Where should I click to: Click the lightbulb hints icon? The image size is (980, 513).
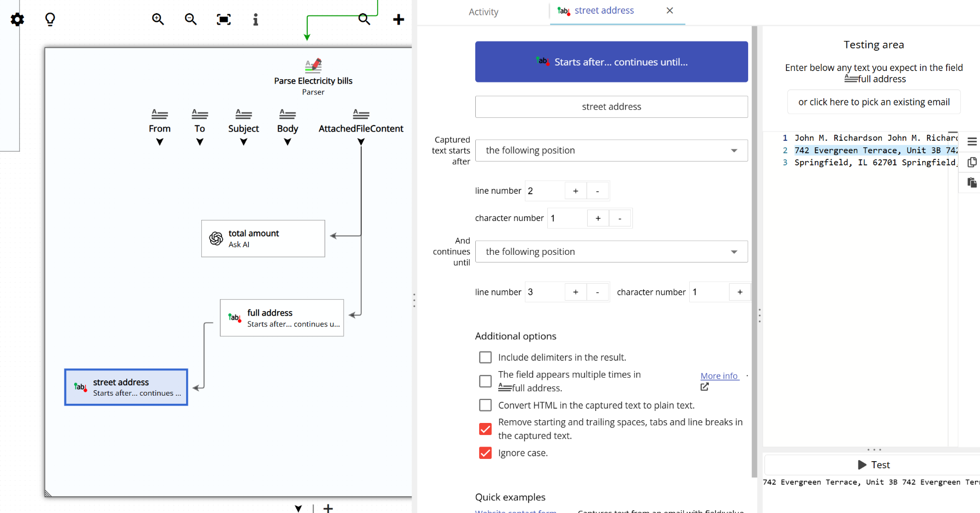pos(50,20)
